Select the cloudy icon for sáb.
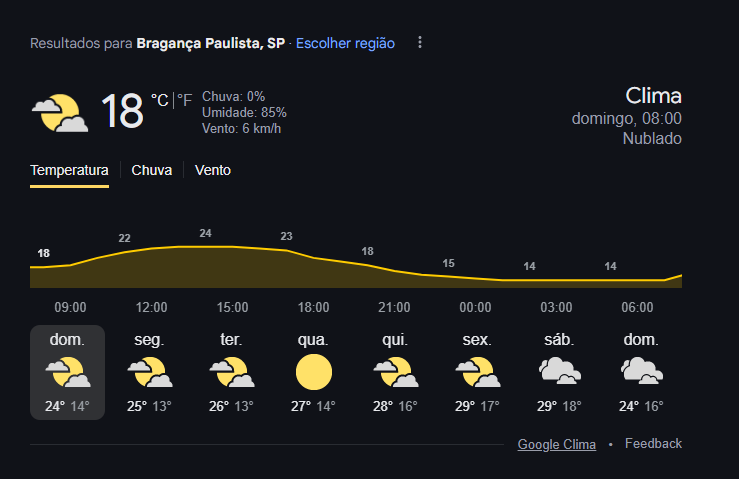Viewport: 739px width, 479px height. click(x=559, y=371)
